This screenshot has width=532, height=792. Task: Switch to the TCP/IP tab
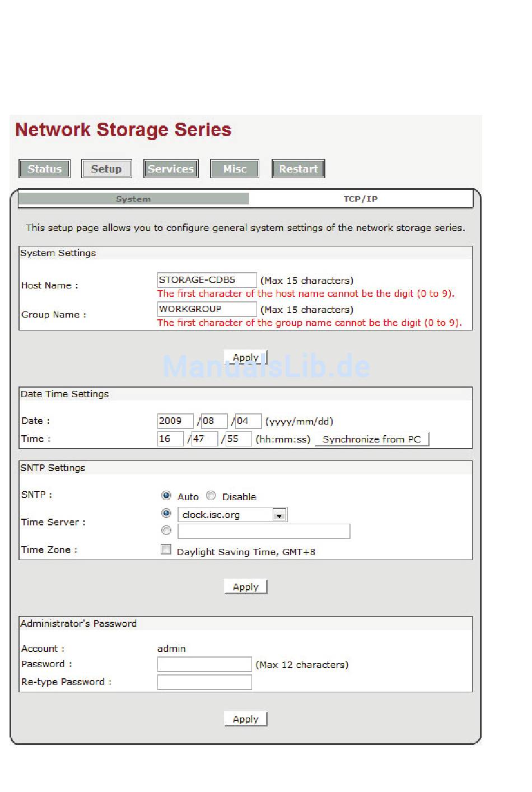click(x=361, y=199)
